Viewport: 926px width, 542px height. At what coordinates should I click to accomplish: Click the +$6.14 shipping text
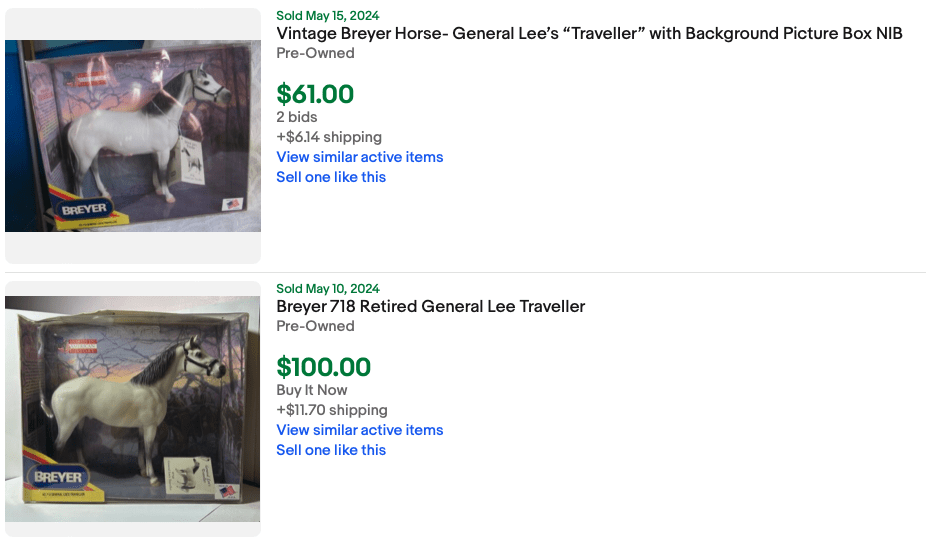pyautogui.click(x=329, y=137)
